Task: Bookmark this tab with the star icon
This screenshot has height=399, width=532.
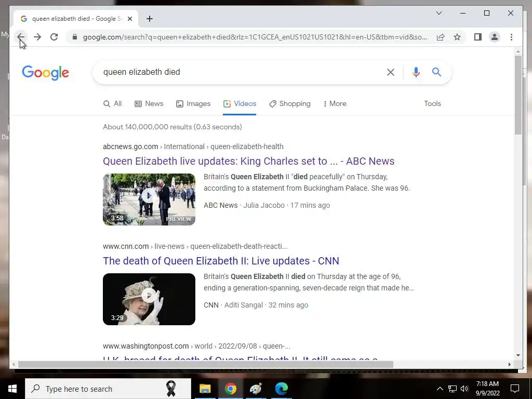Action: point(457,37)
